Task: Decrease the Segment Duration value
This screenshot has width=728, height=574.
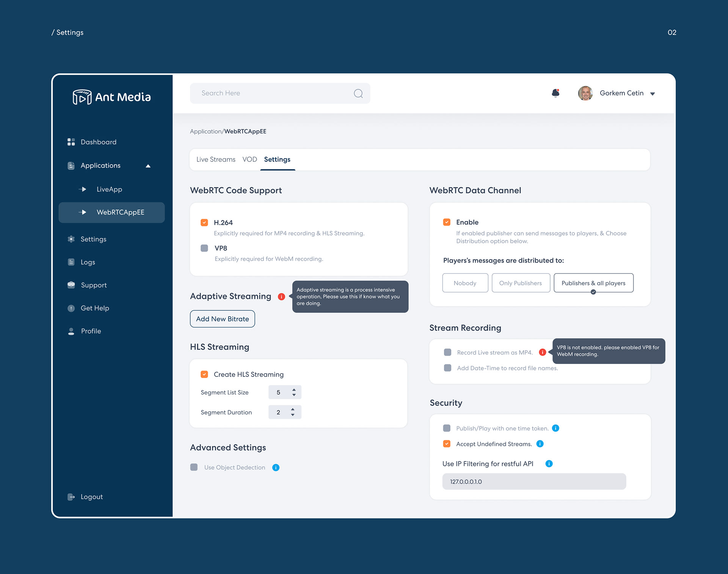Action: point(292,415)
